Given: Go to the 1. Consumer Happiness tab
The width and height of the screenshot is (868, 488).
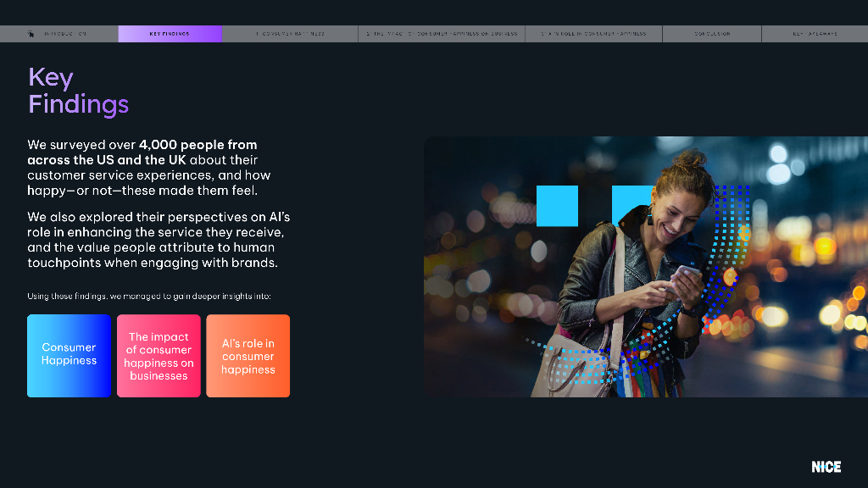Looking at the screenshot, I should click(x=290, y=34).
